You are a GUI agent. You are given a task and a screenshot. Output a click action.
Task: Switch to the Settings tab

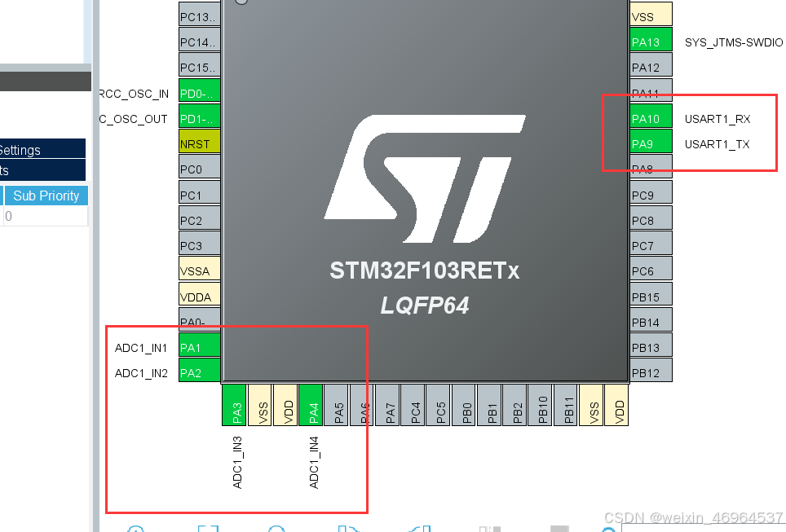[x=23, y=148]
